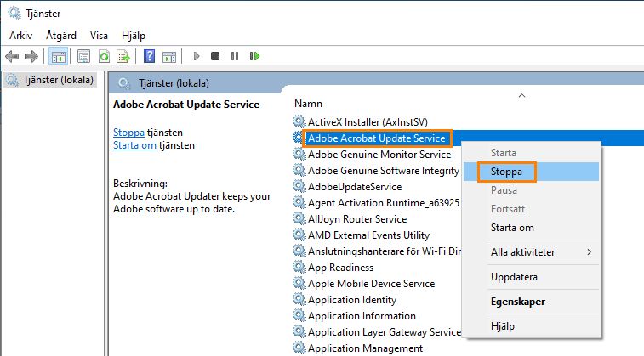Click the Pause service toolbar icon
Image resolution: width=644 pixels, height=356 pixels.
point(235,56)
